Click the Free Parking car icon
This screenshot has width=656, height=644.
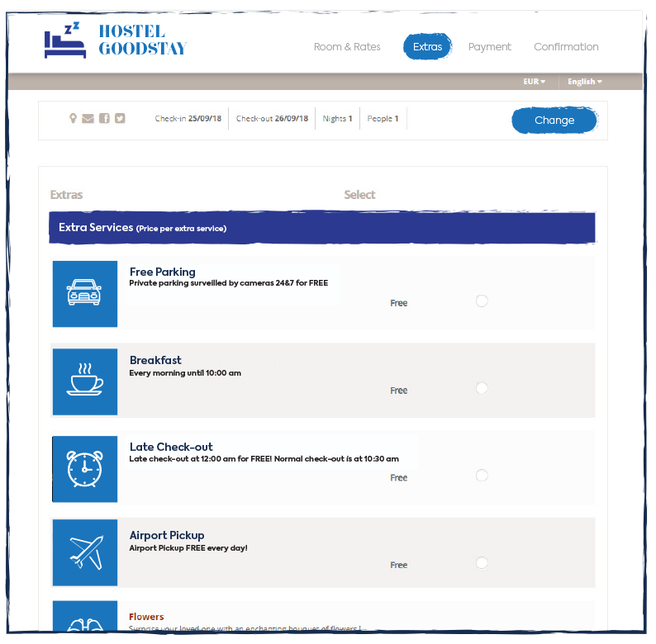[85, 294]
